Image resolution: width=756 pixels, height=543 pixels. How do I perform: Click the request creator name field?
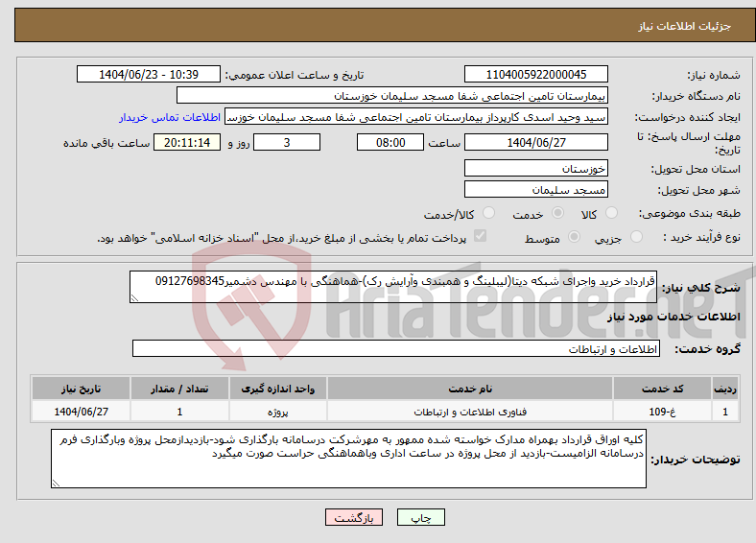pos(416,117)
